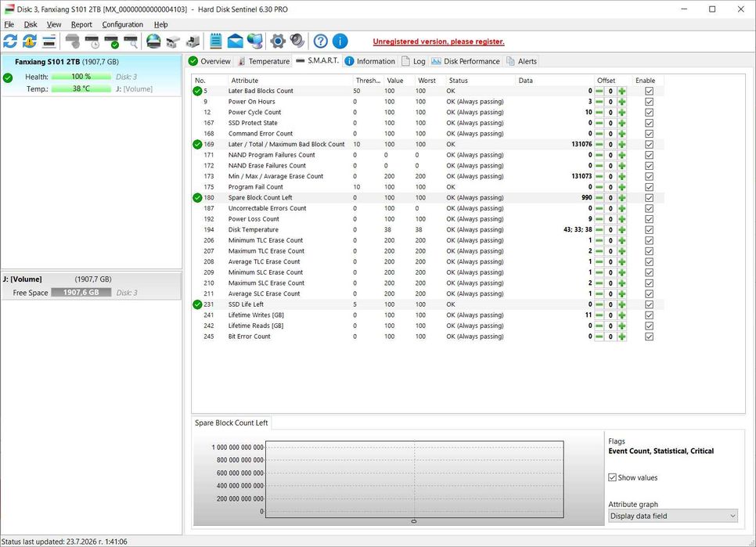The height and width of the screenshot is (547, 756).
Task: Switch to the Alerts tab
Action: coord(521,61)
